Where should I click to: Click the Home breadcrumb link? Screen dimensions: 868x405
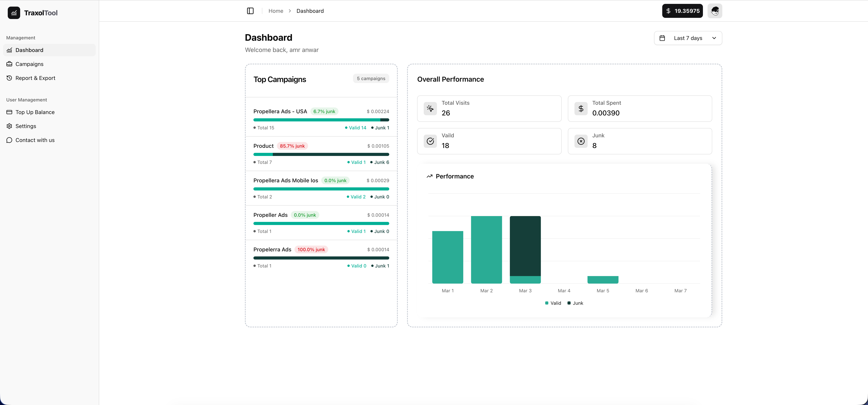[x=276, y=11]
